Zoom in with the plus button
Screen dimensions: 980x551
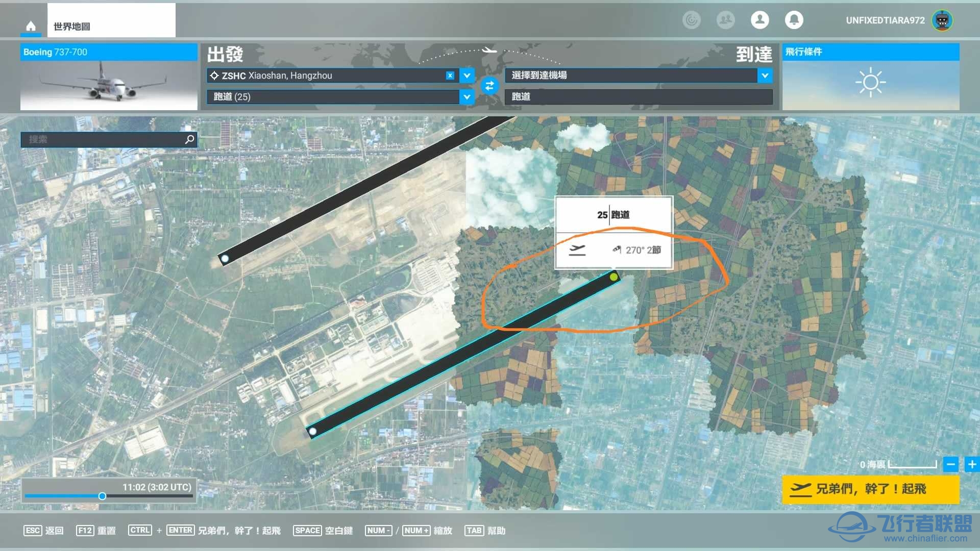pos(972,464)
